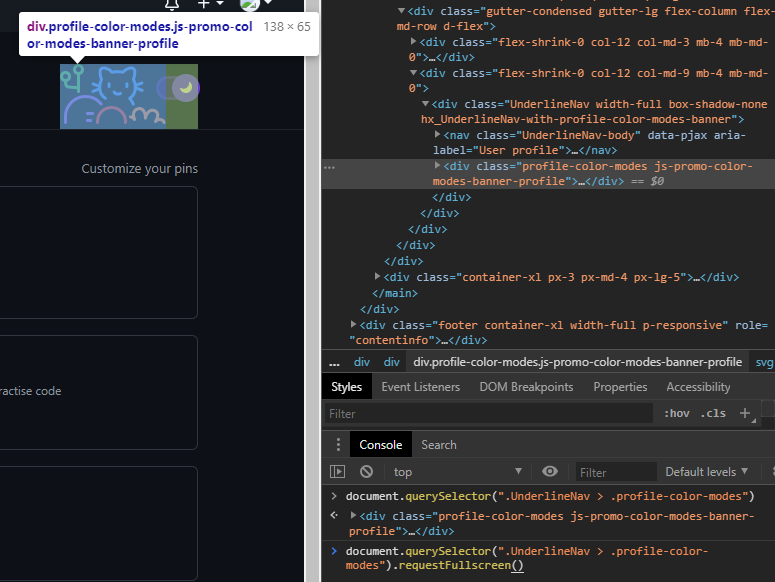Click the plus new style rule button
The width and height of the screenshot is (775, 582).
[x=745, y=413]
